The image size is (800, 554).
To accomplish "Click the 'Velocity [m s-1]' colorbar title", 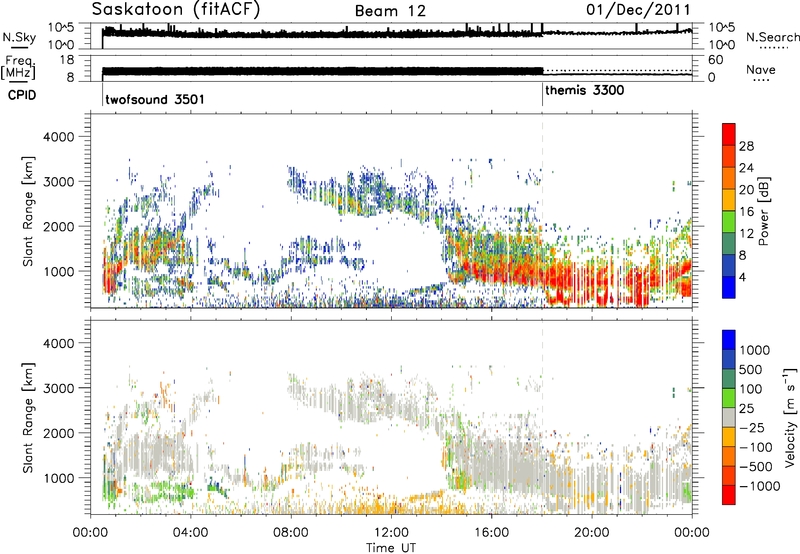I will tap(790, 417).
